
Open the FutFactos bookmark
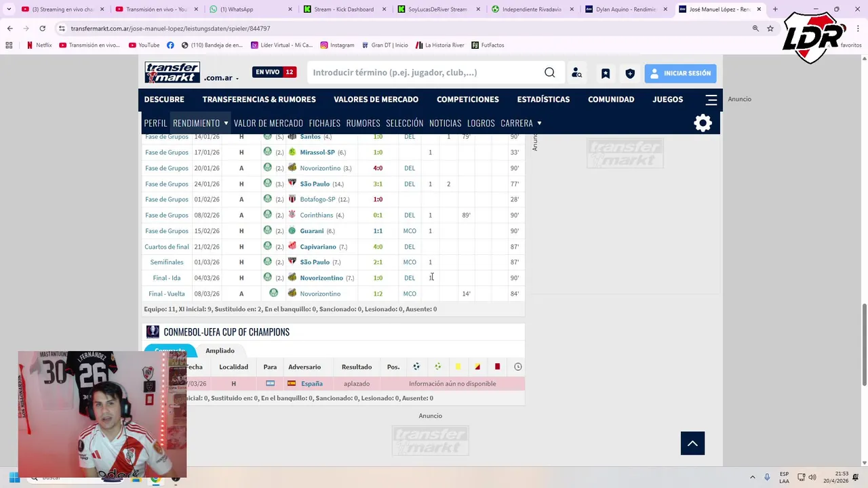(488, 45)
